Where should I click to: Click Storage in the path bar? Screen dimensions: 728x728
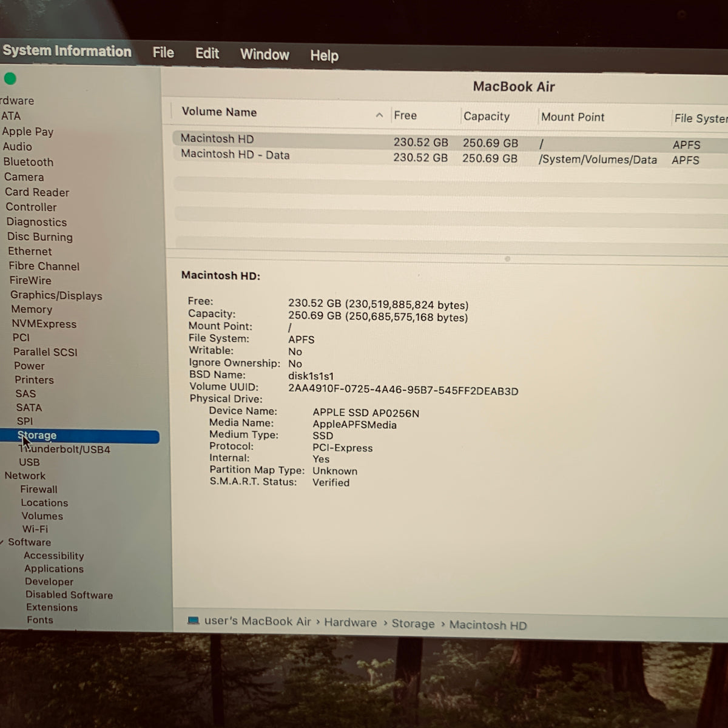pos(413,624)
